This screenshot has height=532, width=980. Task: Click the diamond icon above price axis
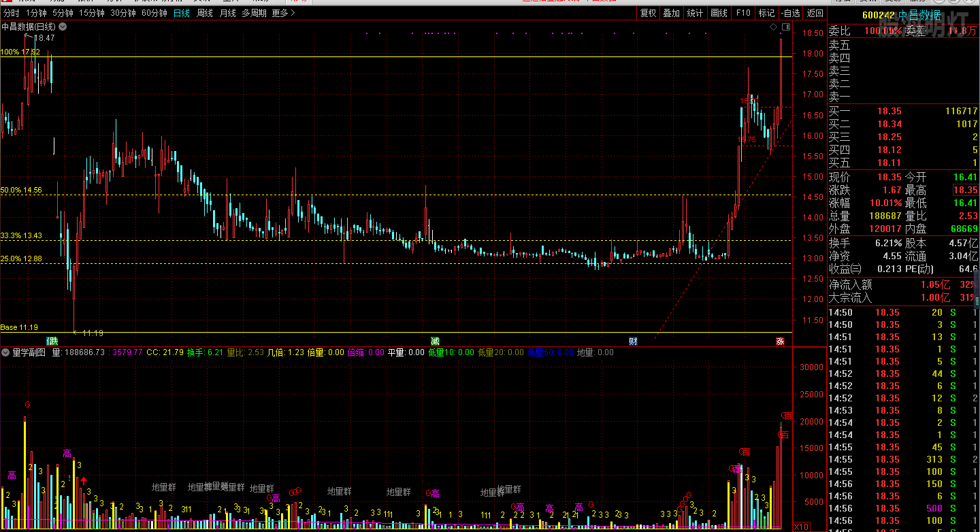click(774, 27)
